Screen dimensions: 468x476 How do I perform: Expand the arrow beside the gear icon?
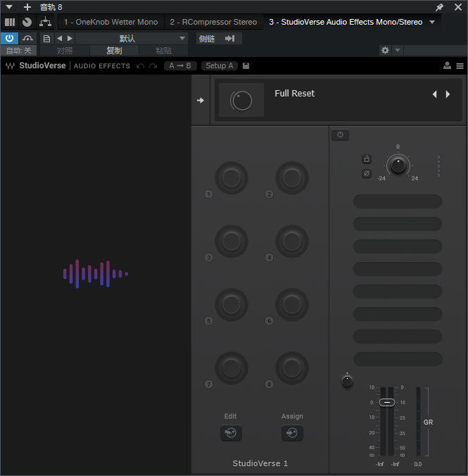398,50
